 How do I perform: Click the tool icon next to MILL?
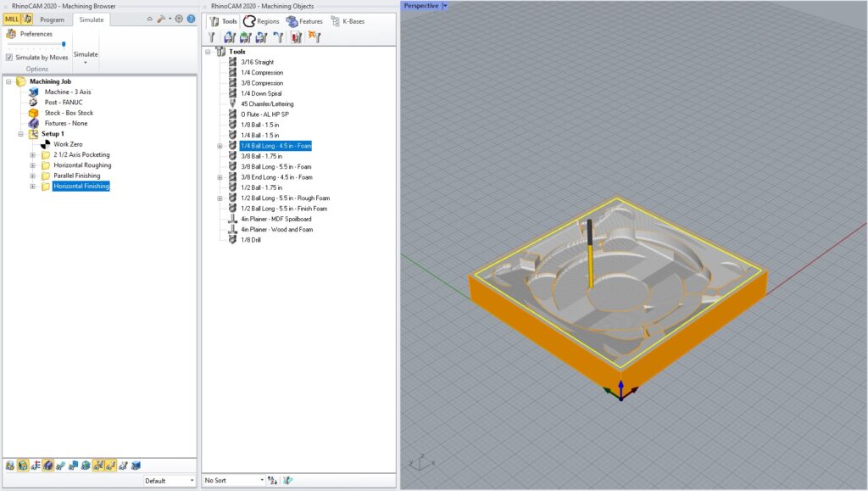tap(27, 20)
